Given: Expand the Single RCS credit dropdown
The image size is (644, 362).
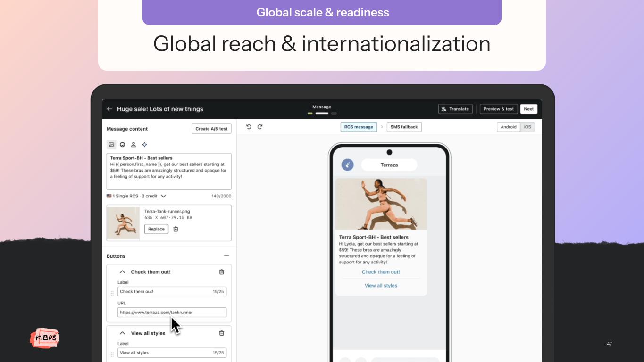Looking at the screenshot, I should 163,196.
